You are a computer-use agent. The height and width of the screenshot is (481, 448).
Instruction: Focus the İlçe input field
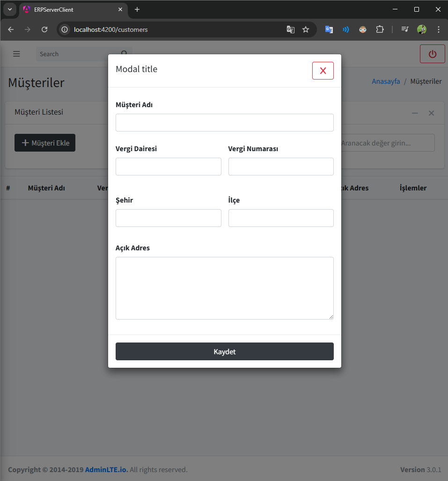click(281, 218)
